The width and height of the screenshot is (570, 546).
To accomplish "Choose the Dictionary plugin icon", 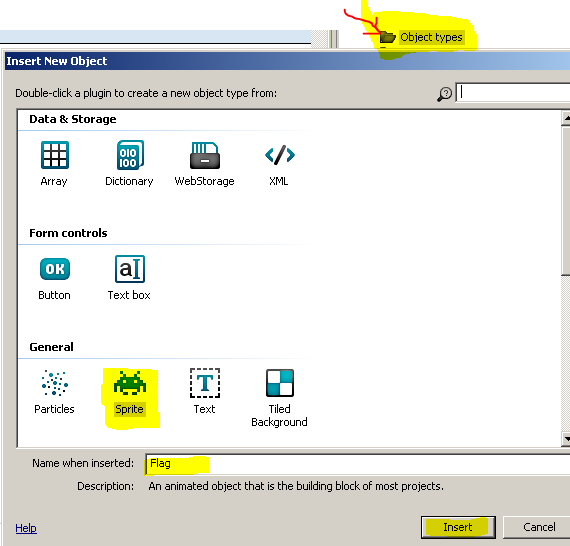I will point(130,155).
